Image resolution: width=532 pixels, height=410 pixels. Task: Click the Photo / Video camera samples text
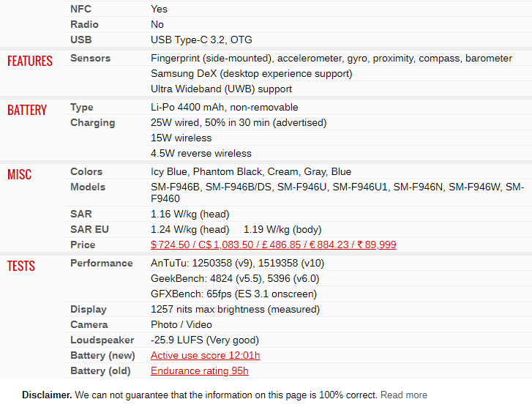[x=181, y=325]
